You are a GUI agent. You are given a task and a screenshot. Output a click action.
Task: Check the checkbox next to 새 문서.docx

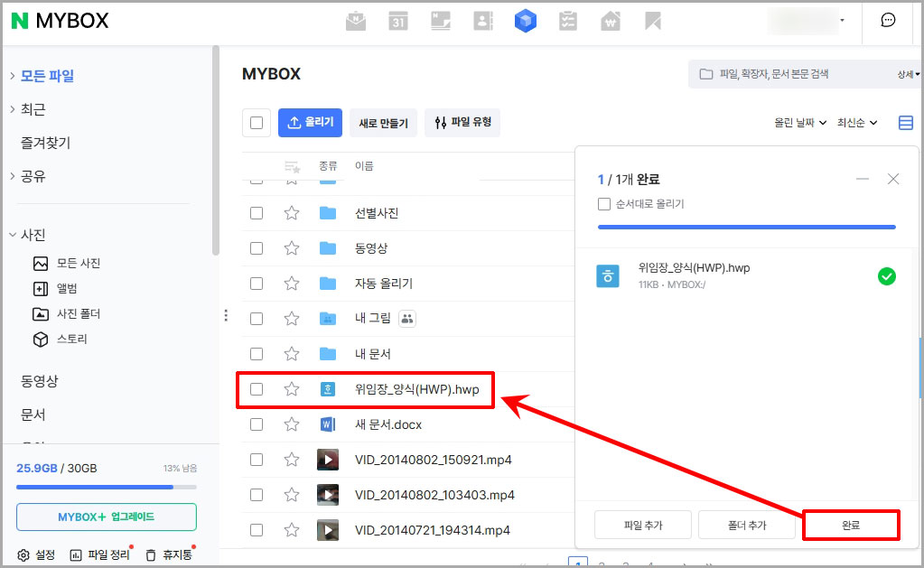point(257,424)
